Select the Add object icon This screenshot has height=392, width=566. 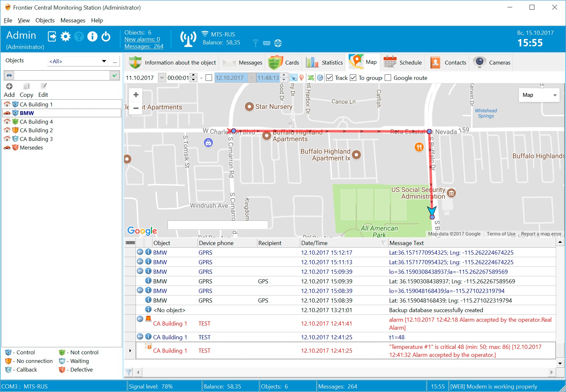pos(9,86)
